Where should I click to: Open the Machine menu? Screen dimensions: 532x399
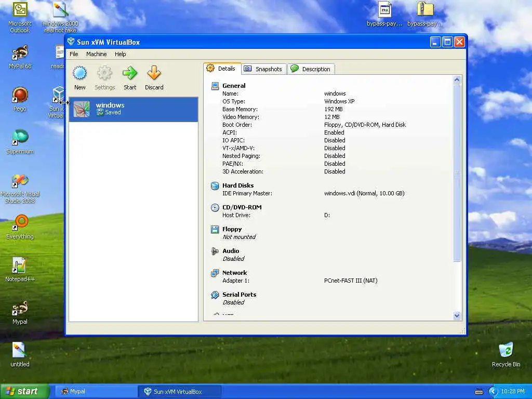click(96, 54)
